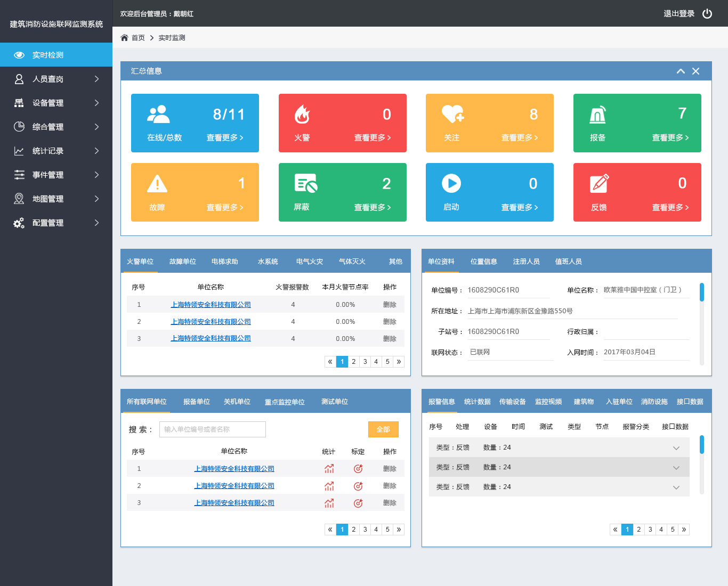Open the statistics chart icon for row 1
This screenshot has width=728, height=586.
click(x=329, y=469)
